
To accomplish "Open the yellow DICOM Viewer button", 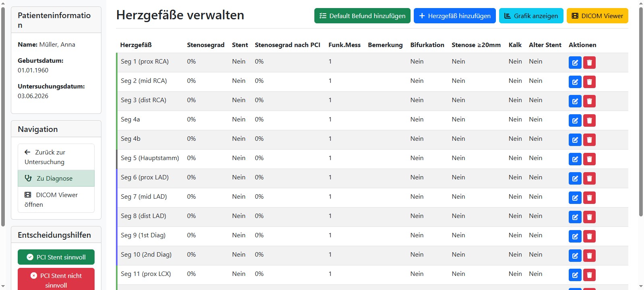I will (x=597, y=16).
